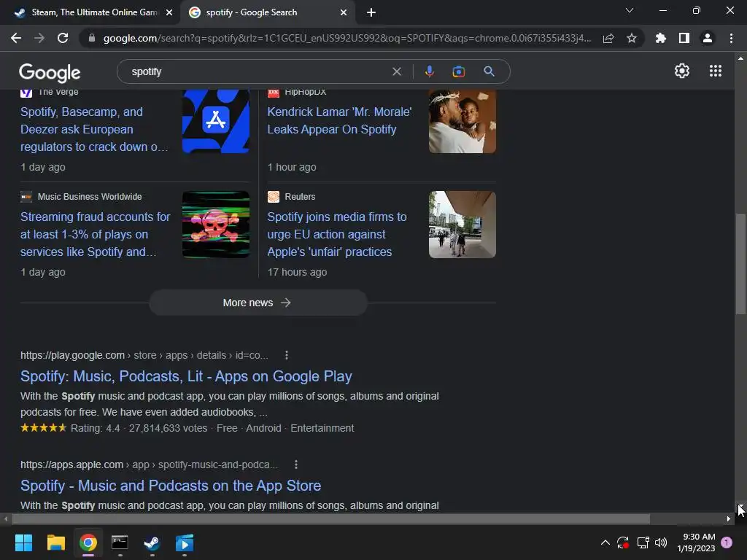View site information lock icon
747x560 pixels.
(x=92, y=38)
